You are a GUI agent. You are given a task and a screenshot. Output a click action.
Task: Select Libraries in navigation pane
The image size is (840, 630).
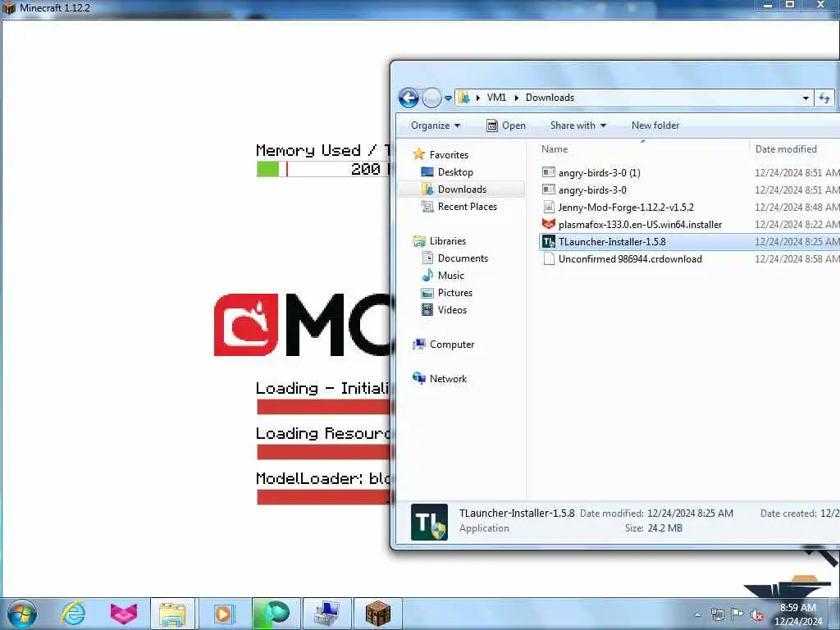click(447, 241)
